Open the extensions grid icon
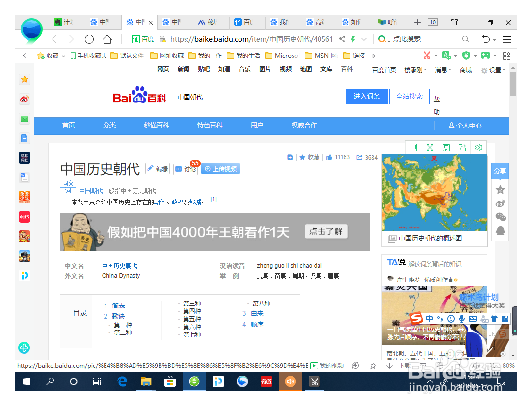Viewport: 532px width, 406px height. (506, 55)
